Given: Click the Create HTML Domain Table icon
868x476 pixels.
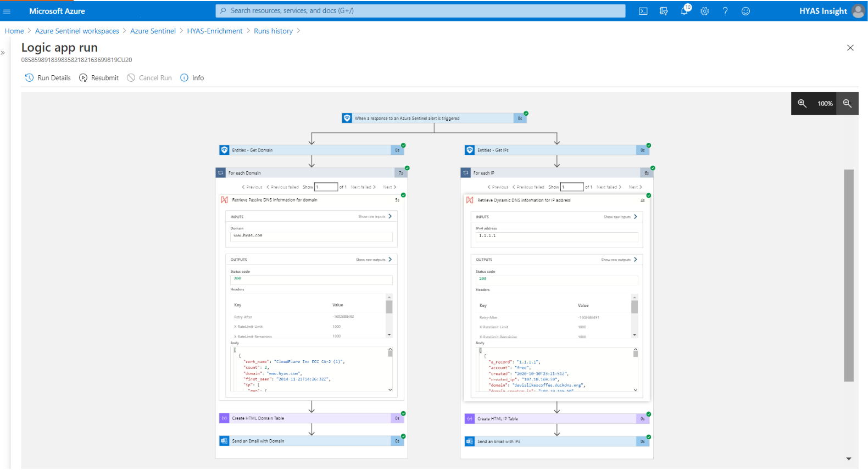Looking at the screenshot, I should click(224, 418).
